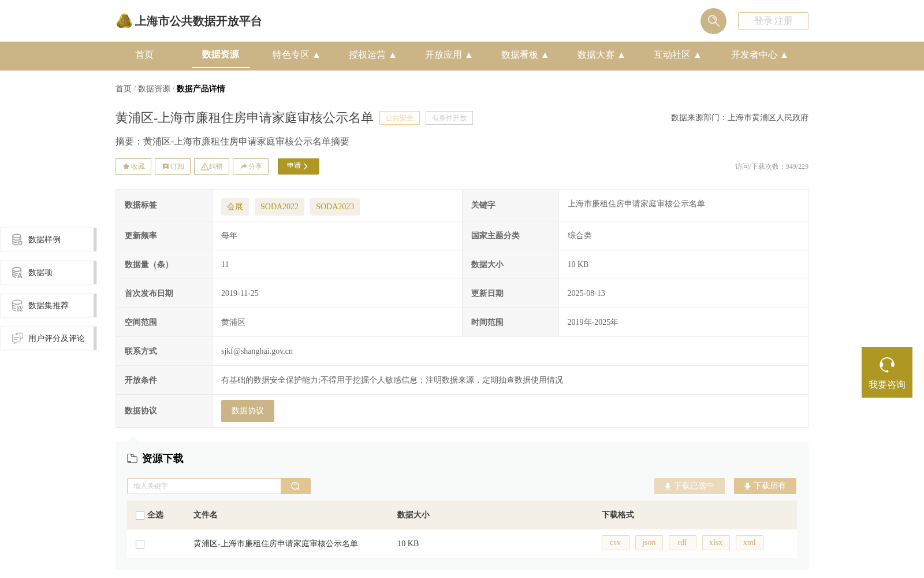
Task: Click the 纠错 warning button
Action: click(x=211, y=166)
